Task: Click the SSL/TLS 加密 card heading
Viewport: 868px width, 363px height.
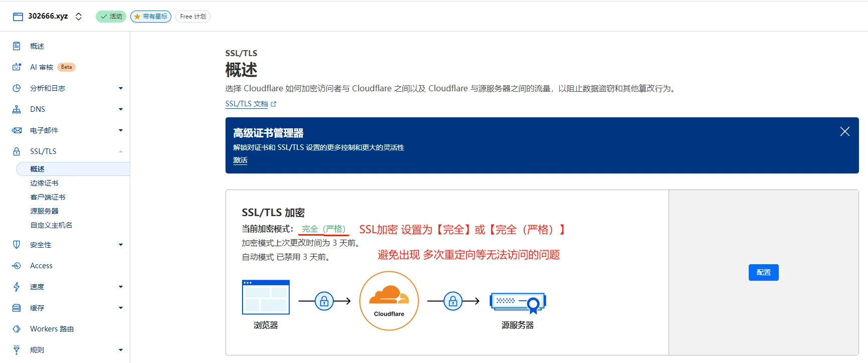Action: pos(273,213)
